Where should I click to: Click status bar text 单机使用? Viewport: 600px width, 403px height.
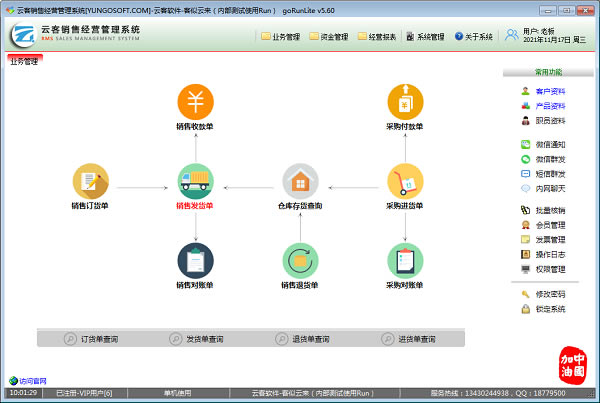(178, 393)
